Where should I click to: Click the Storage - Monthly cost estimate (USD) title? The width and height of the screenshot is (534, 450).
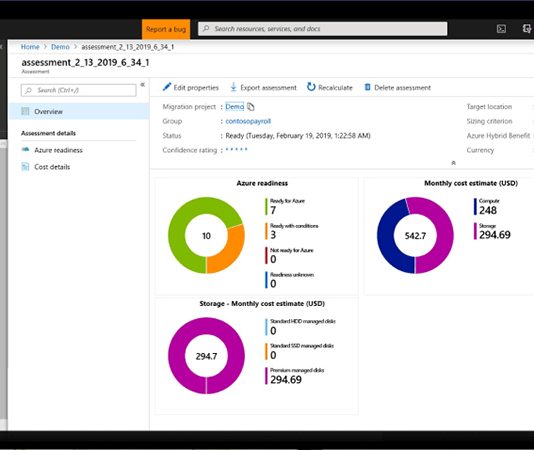pos(262,304)
